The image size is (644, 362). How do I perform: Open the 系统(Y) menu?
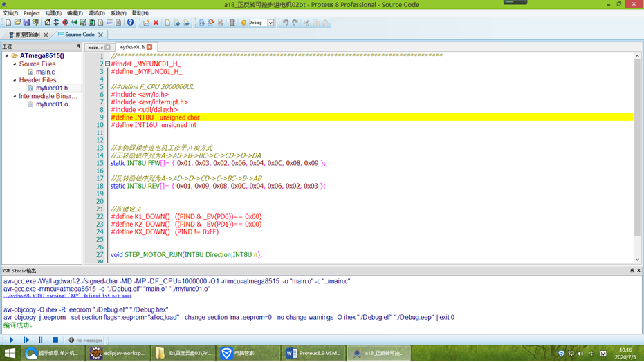118,13
